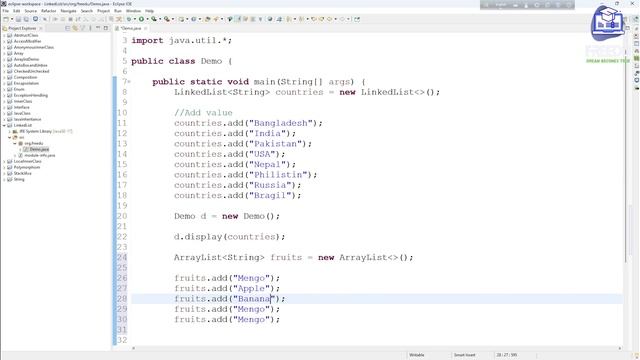
Task: Select module-info.java in the tree
Action: click(x=40, y=156)
